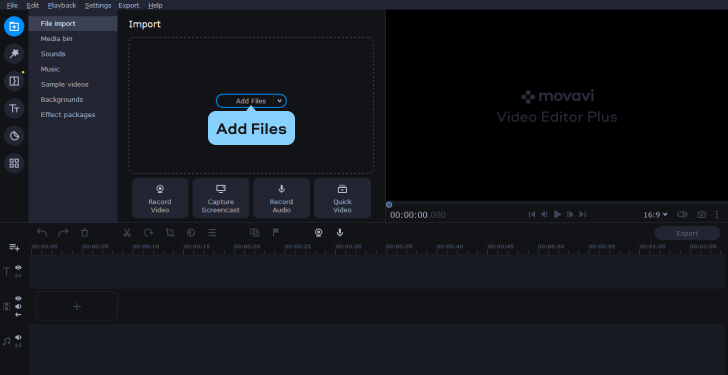This screenshot has width=728, height=375.
Task: Click the Redo arrow in the timeline toolbar
Action: [63, 233]
